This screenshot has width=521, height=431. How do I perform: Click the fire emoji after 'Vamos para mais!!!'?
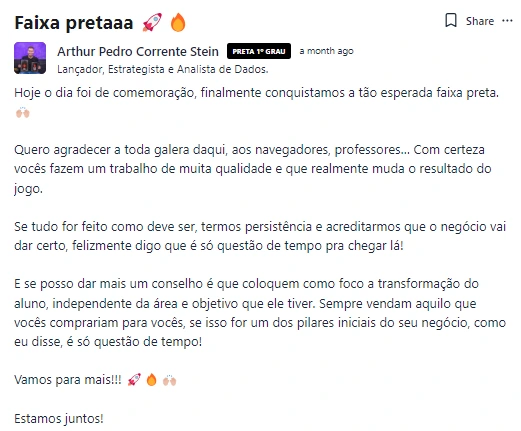click(x=151, y=379)
